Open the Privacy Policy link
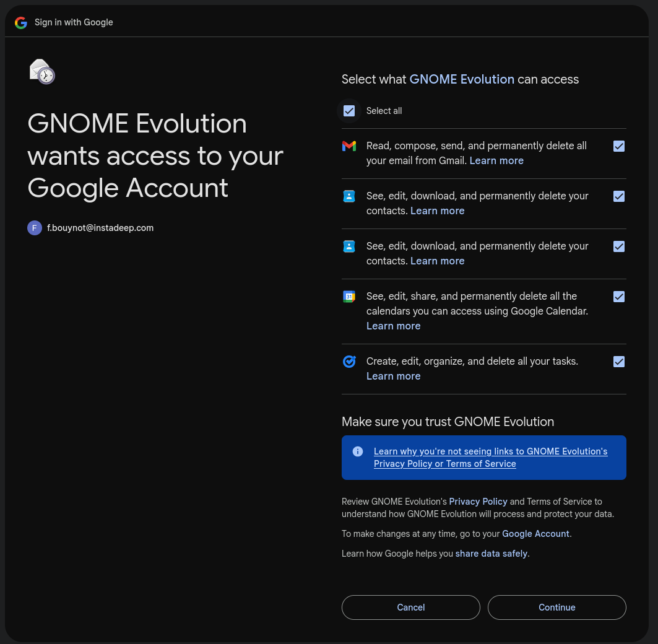Viewport: 658px width, 644px height. (478, 502)
